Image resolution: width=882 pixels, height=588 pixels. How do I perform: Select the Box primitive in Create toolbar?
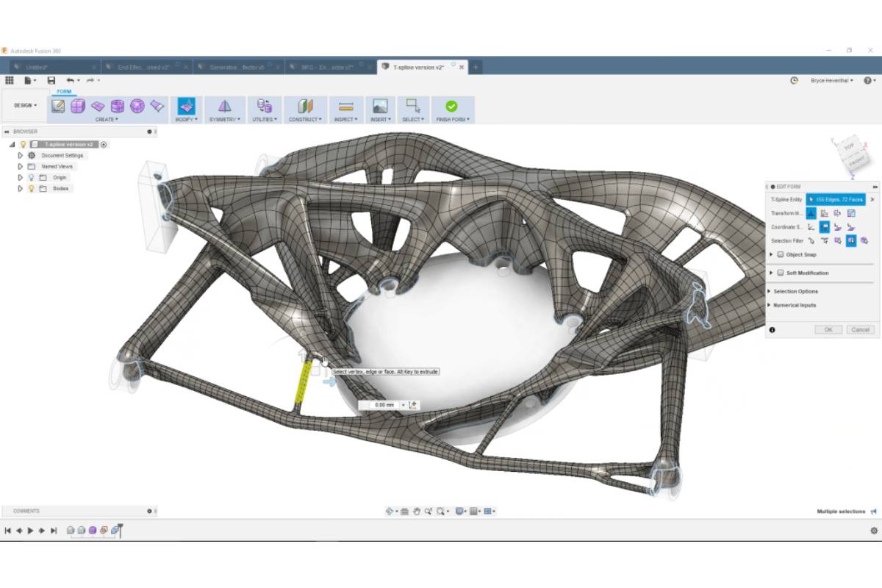78,104
